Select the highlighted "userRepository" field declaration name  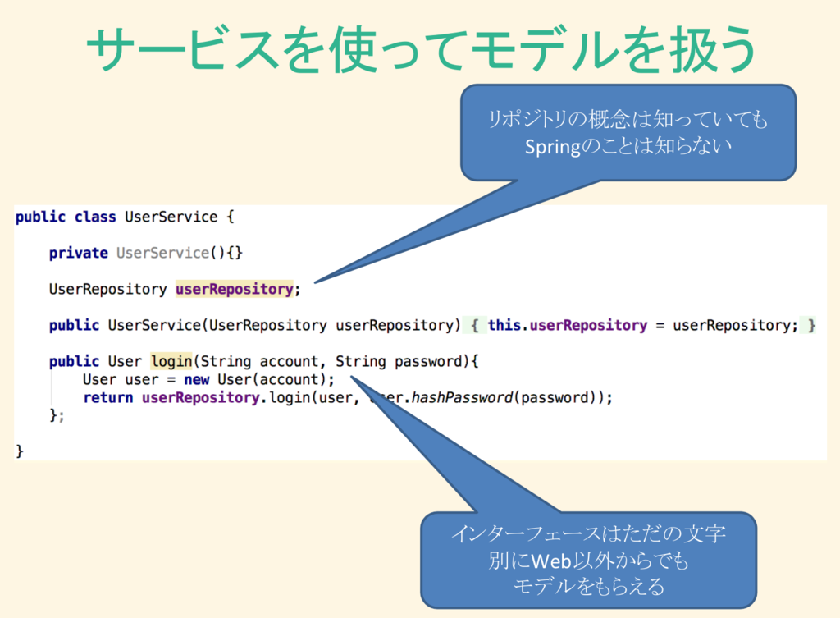point(234,289)
